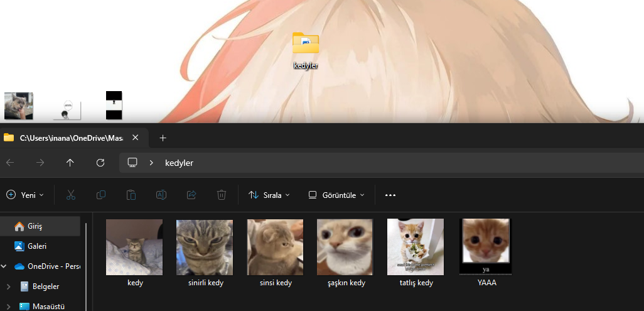
Task: Click the file name label kedy
Action: click(136, 283)
